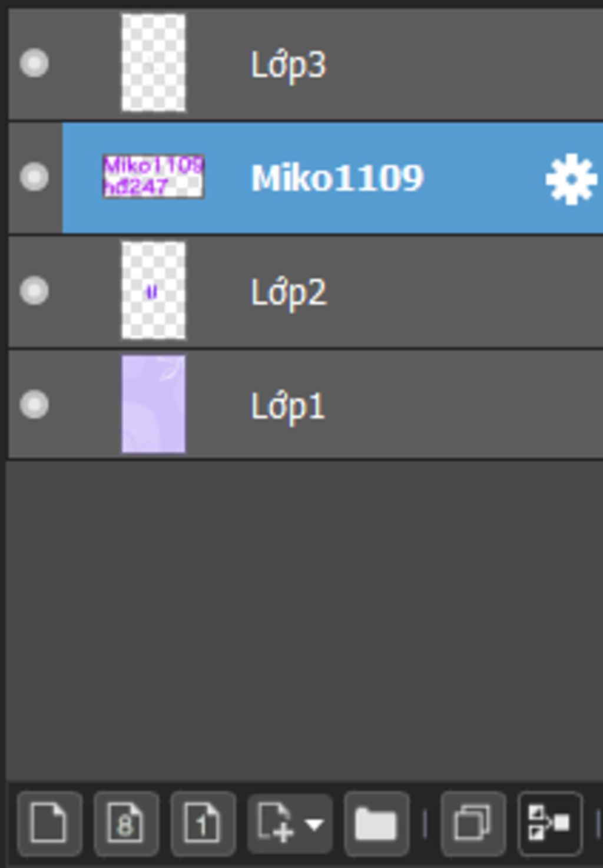
Task: Click the Miko1109 text thumbnail
Action: 154,176
